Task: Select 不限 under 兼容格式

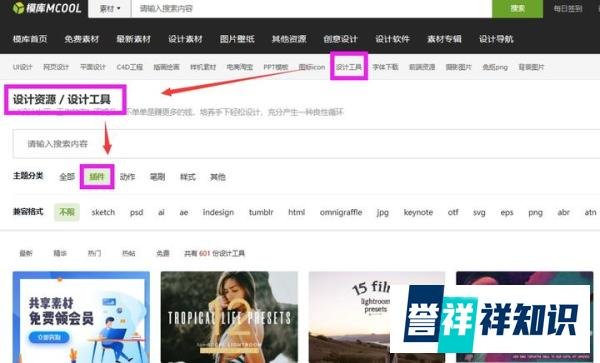Action: (x=67, y=212)
